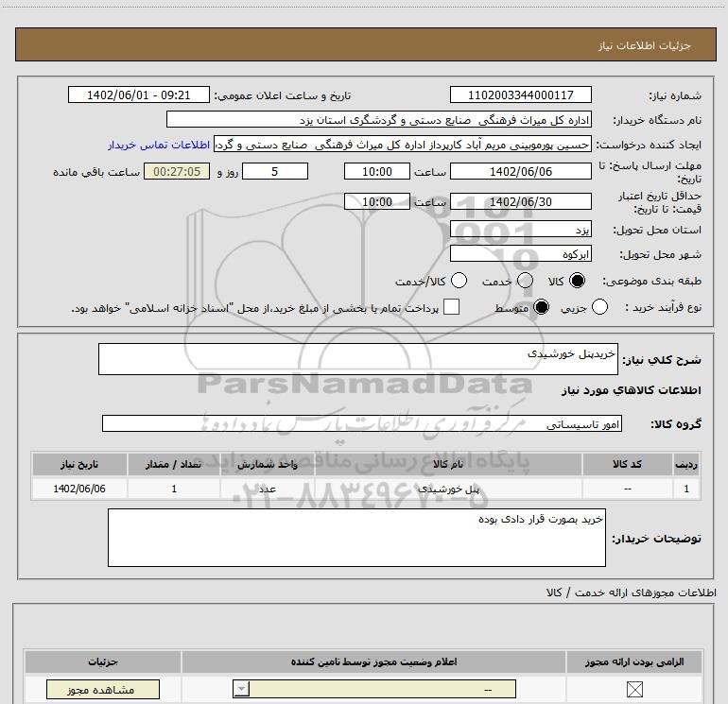The image size is (728, 704).
Task: Click the جزئیات اطلاعات نیاز page title
Action: (x=645, y=45)
